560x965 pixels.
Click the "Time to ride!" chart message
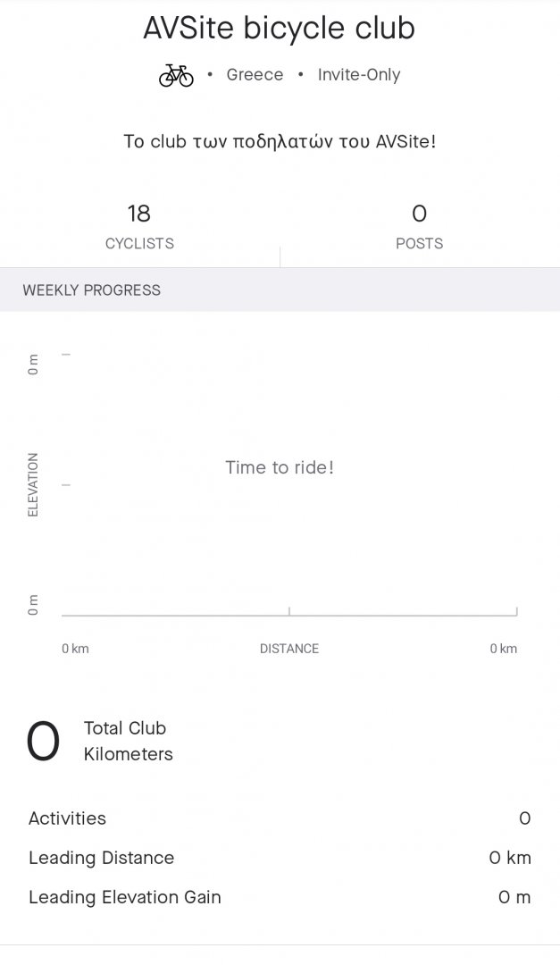(280, 467)
